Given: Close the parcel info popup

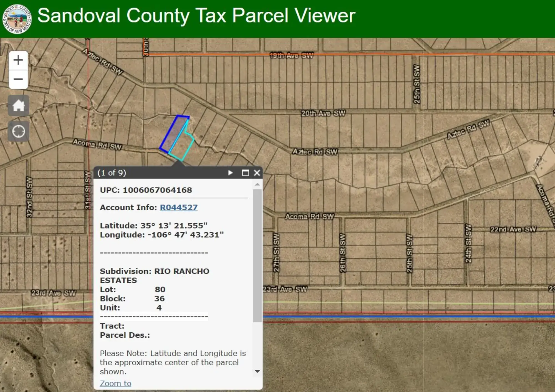Looking at the screenshot, I should pos(257,173).
